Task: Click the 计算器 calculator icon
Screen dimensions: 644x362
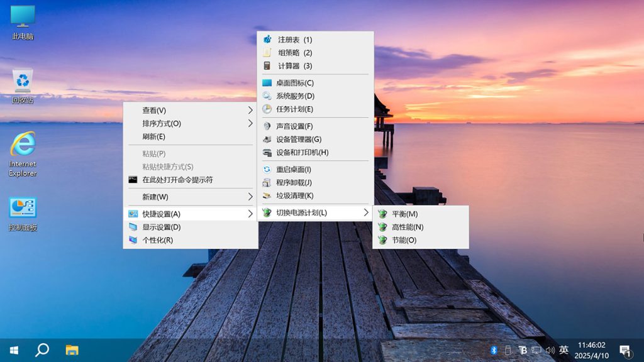Action: (267, 65)
